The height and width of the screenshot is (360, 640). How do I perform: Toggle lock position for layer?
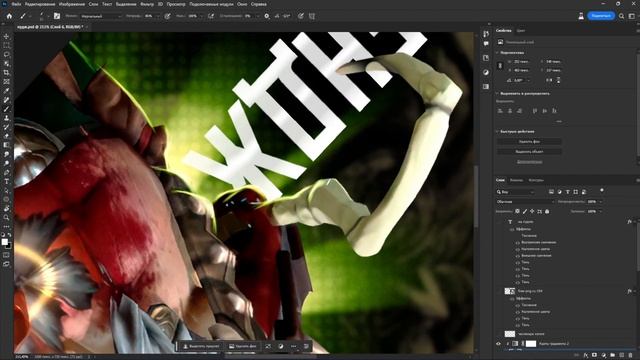(532, 211)
